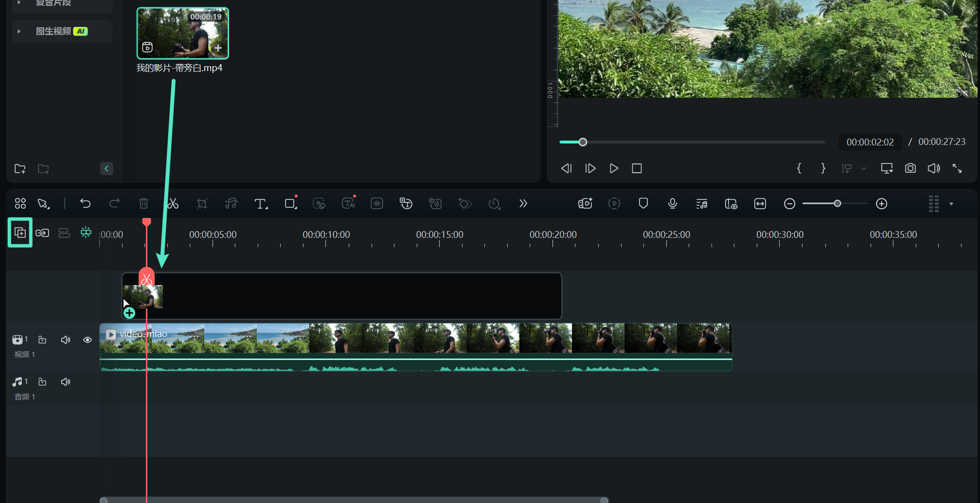This screenshot has width=980, height=503.
Task: Collapse the media sidebar with chevron
Action: (107, 169)
